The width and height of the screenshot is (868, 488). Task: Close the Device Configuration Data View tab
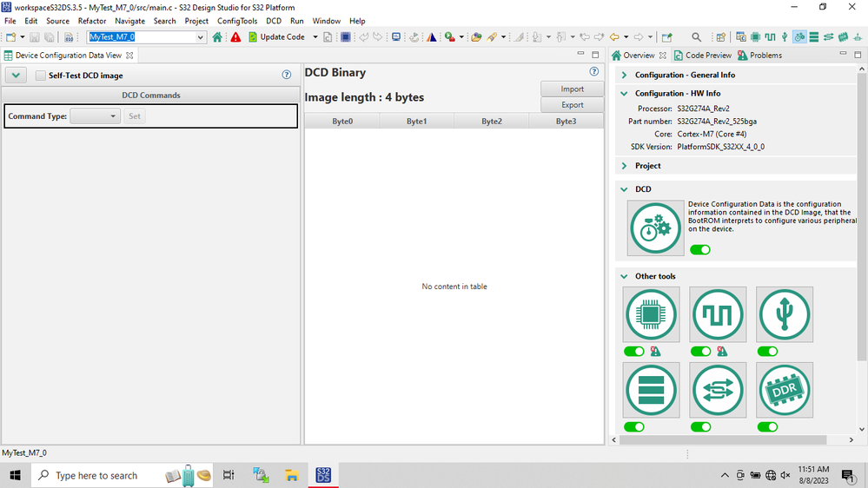tap(129, 56)
